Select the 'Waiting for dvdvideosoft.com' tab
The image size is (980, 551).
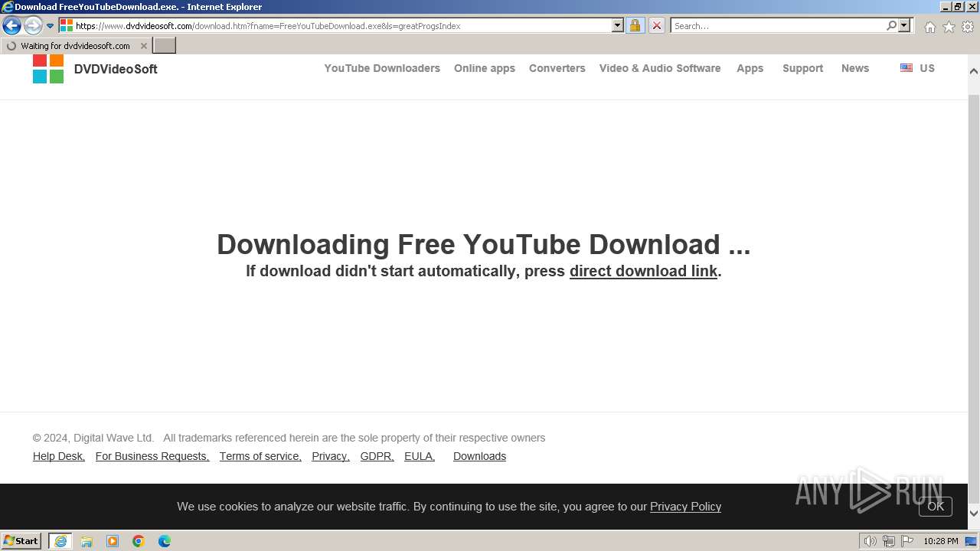coord(75,46)
